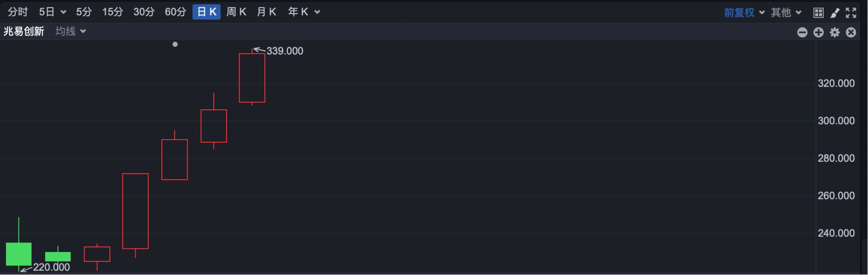Viewport: 868px width, 275px height.
Task: Switch to 周K weekly tab
Action: 236,12
